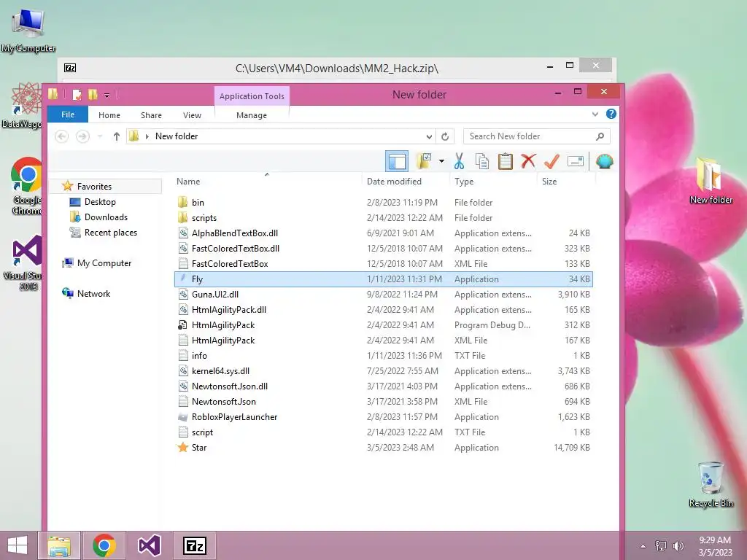Open the folder options dropdown arrow
747x560 pixels.
tap(441, 161)
